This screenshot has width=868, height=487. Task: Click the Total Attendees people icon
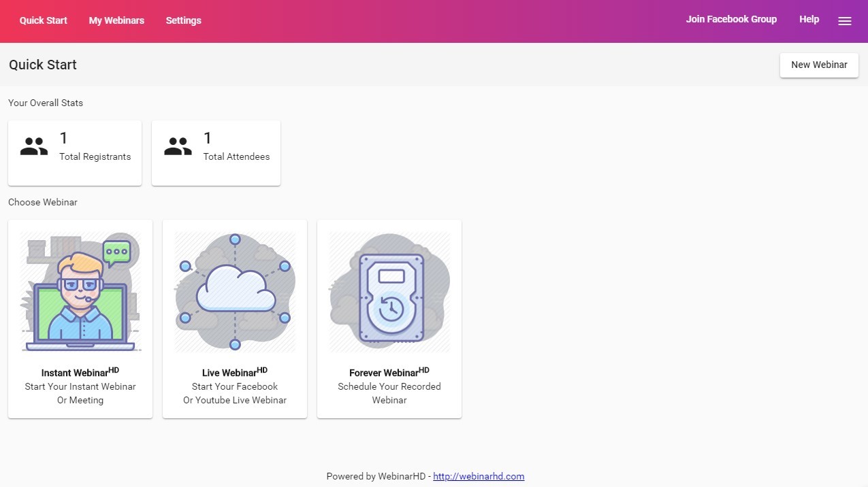(178, 146)
